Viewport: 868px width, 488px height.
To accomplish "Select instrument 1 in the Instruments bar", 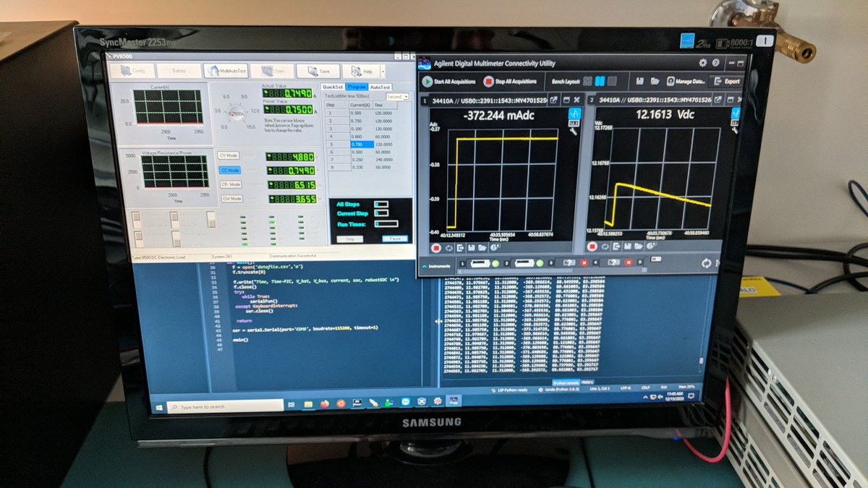I will click(x=480, y=262).
